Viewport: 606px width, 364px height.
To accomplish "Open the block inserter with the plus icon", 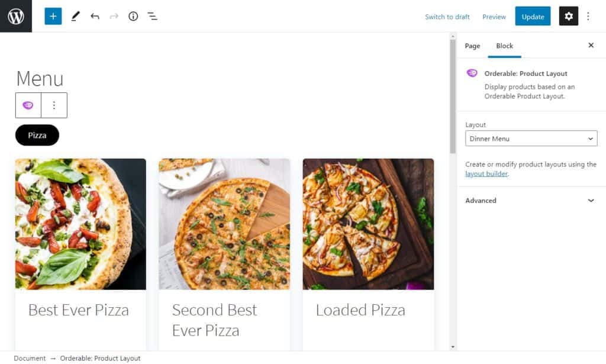I will click(x=53, y=16).
